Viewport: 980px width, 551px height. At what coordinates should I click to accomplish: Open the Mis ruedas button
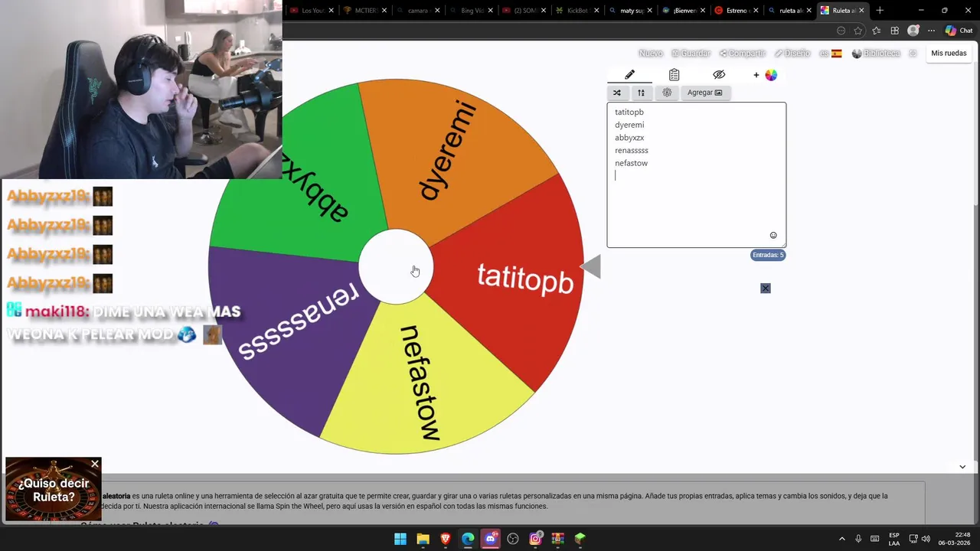click(949, 54)
